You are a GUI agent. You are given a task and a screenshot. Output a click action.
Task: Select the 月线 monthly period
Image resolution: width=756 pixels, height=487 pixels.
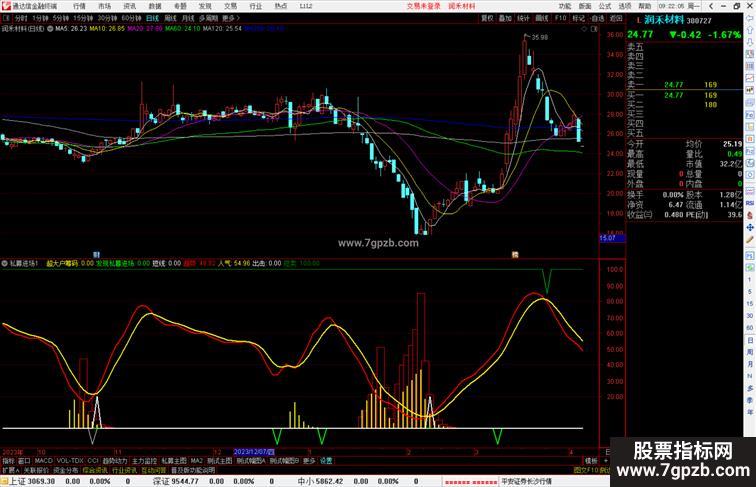[188, 18]
